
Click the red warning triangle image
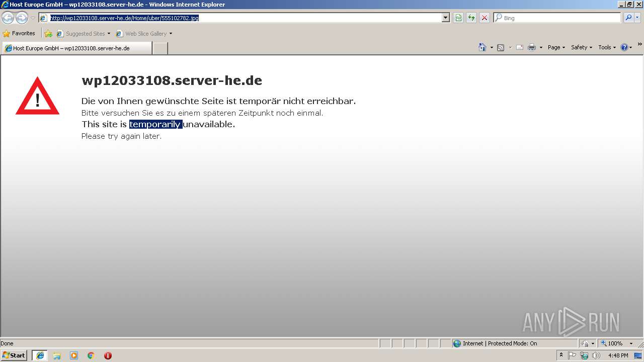[37, 96]
